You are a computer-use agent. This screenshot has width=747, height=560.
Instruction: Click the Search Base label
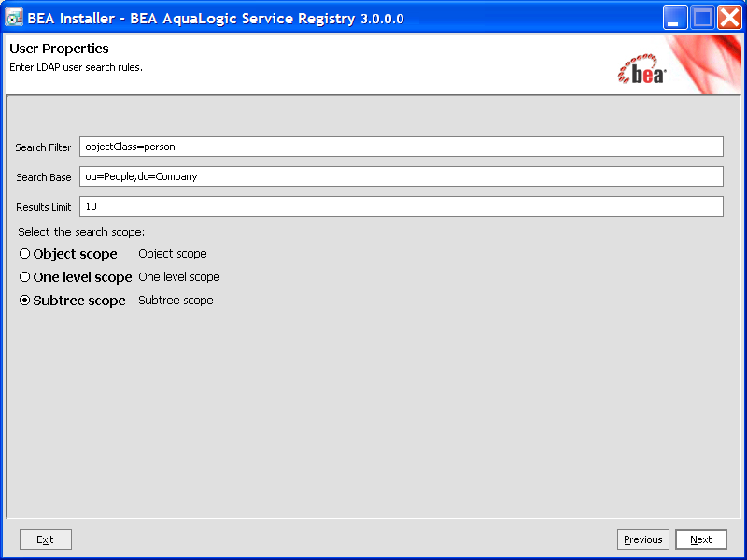click(x=44, y=177)
